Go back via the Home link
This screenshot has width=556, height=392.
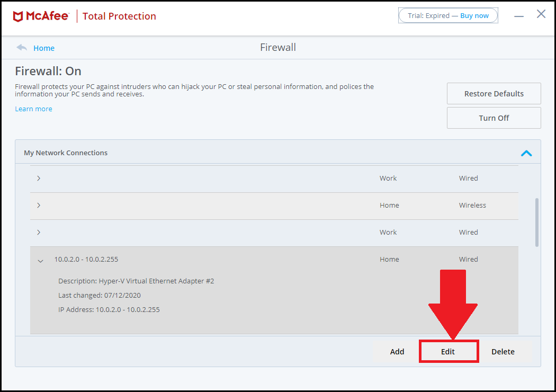(44, 48)
